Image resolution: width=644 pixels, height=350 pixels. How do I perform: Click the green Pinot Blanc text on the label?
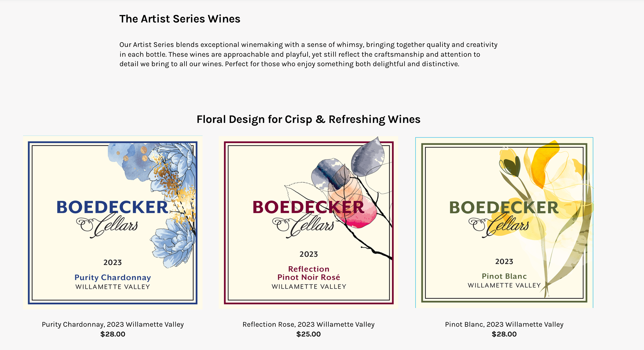pyautogui.click(x=504, y=276)
